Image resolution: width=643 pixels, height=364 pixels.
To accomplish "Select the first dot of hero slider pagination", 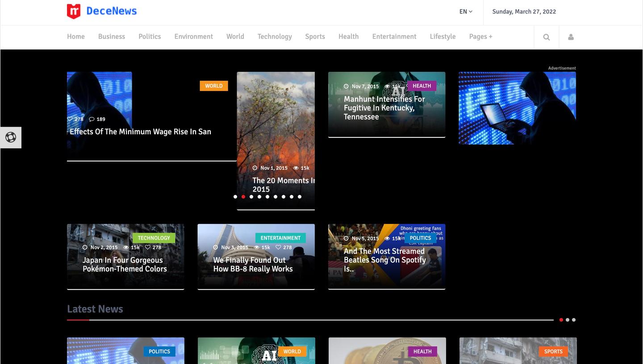I will pos(235,197).
